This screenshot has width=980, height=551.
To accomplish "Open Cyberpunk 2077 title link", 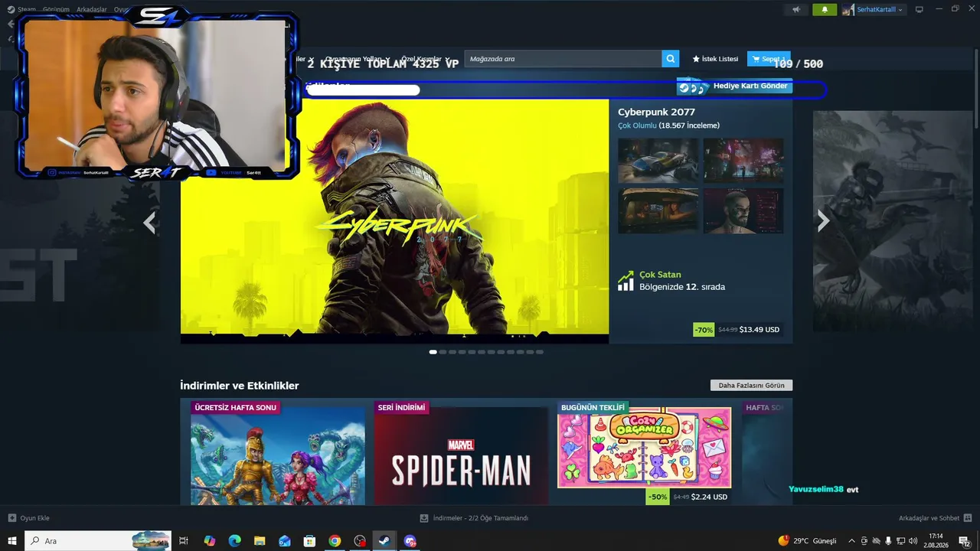I will click(657, 112).
